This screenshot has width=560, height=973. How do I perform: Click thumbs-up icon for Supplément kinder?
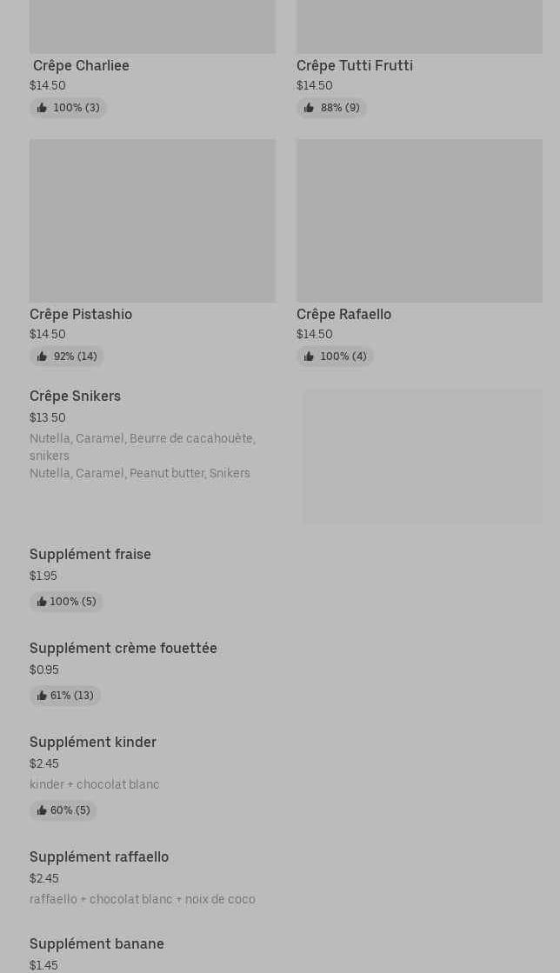click(x=42, y=810)
